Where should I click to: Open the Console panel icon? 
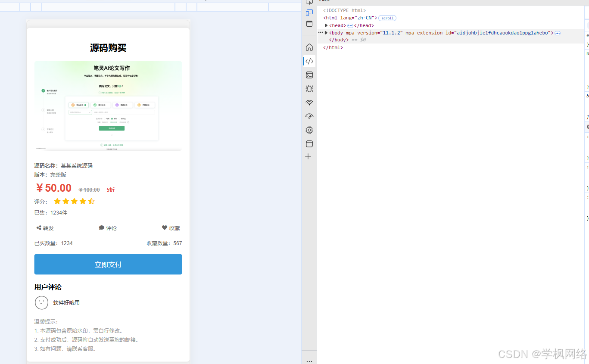[x=309, y=75]
